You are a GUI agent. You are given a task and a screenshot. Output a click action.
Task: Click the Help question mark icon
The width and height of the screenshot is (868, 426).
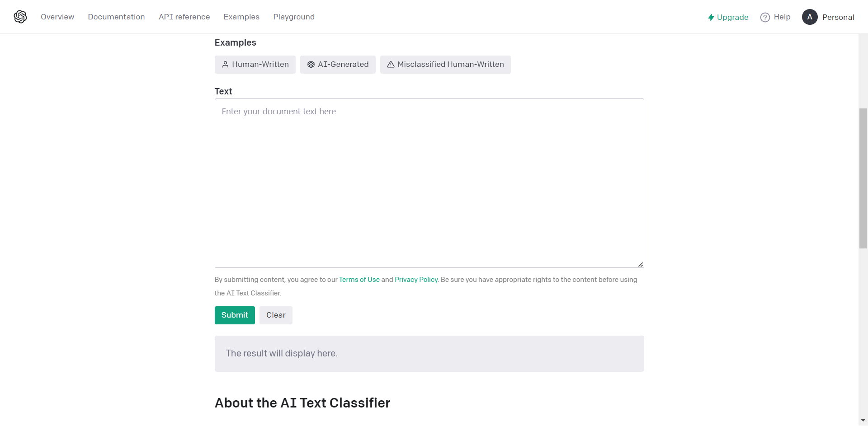point(765,17)
